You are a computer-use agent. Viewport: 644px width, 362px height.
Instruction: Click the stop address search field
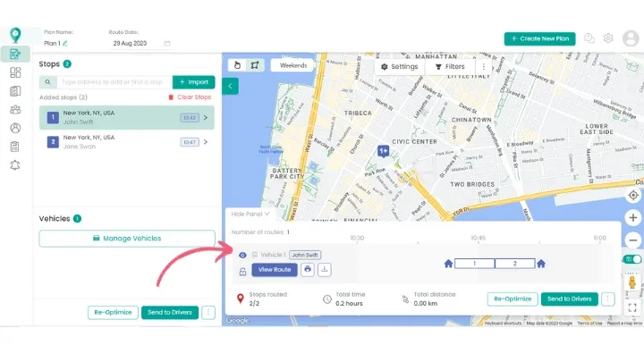click(x=114, y=82)
